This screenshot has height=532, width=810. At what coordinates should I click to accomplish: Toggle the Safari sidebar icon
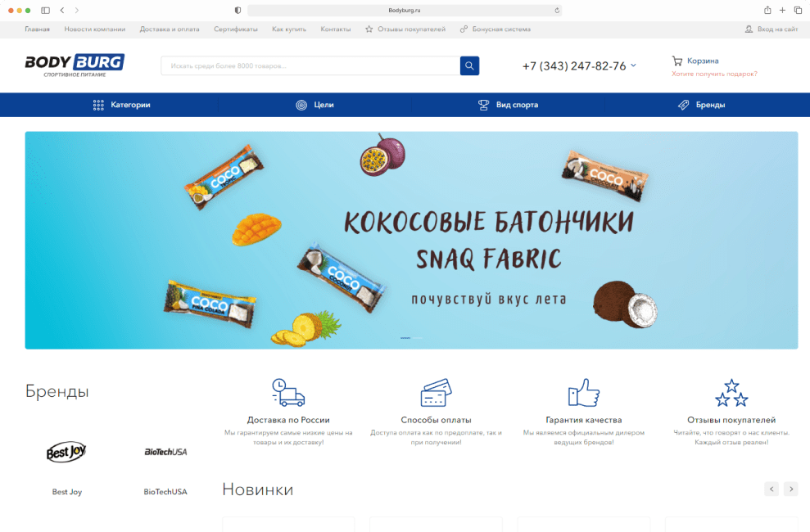point(46,11)
